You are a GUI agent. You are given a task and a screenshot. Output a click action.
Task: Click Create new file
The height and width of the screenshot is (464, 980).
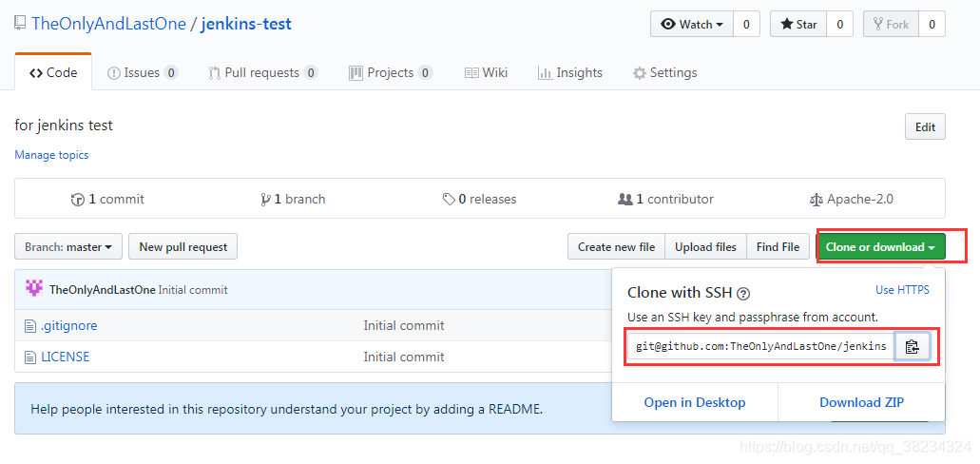pos(616,247)
